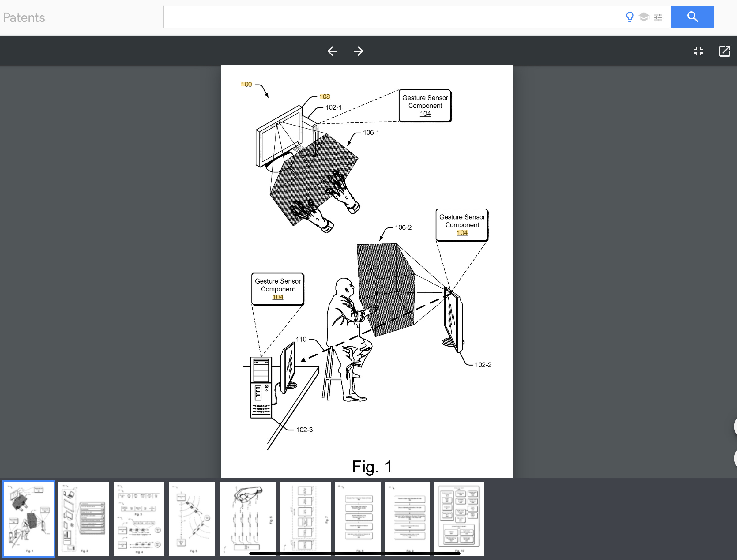
Task: Click the blue search magnifier button
Action: coord(692,17)
